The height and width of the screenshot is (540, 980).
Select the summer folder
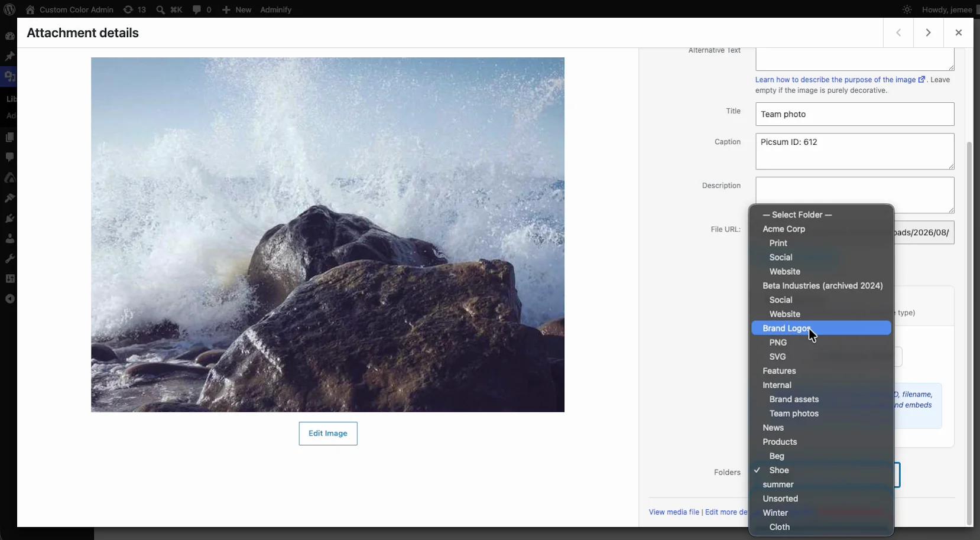[821, 484]
